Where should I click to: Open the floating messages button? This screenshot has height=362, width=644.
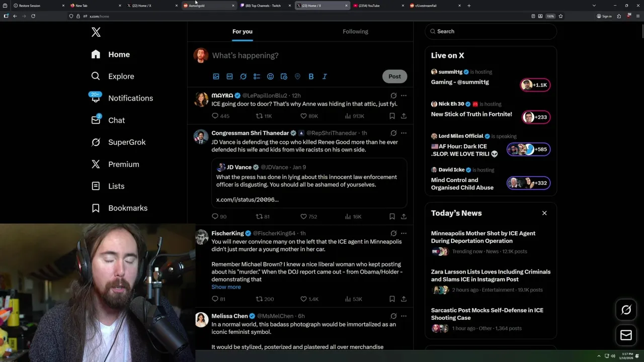626,335
